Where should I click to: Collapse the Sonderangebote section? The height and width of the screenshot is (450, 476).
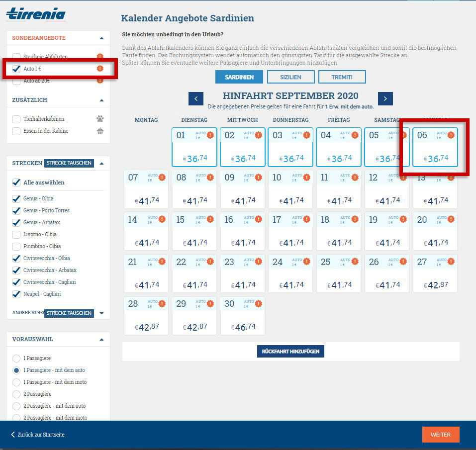click(101, 38)
